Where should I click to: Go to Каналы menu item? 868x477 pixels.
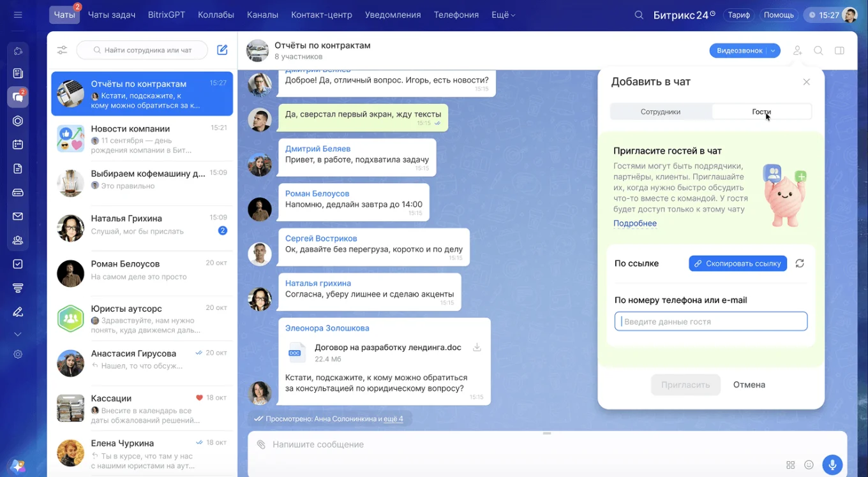pos(262,15)
